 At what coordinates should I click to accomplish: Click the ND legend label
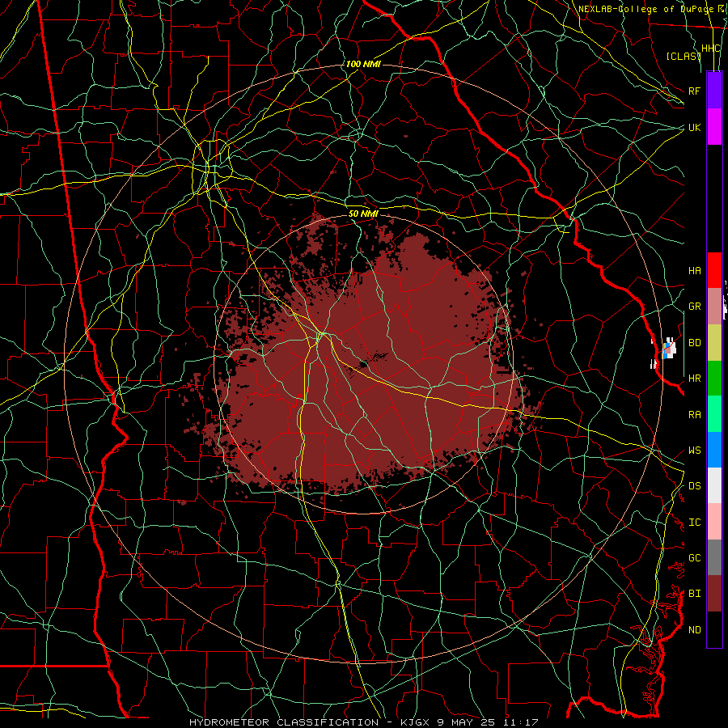tap(694, 629)
